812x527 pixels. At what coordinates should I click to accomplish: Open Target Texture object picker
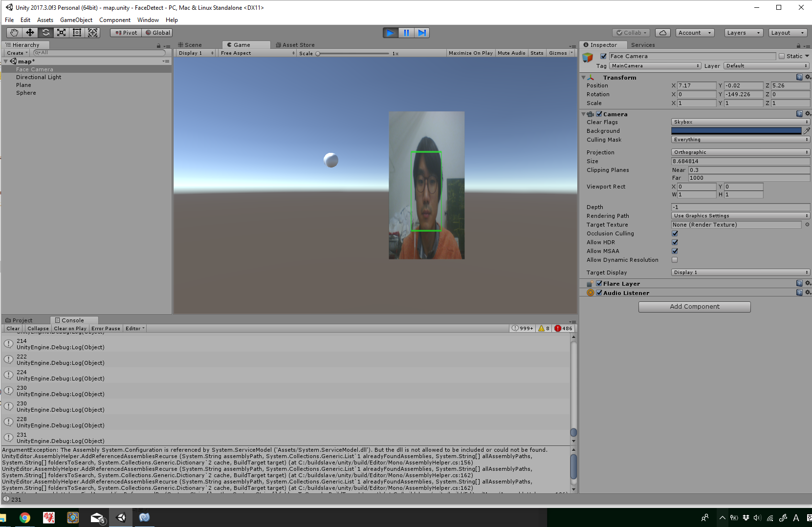click(807, 225)
